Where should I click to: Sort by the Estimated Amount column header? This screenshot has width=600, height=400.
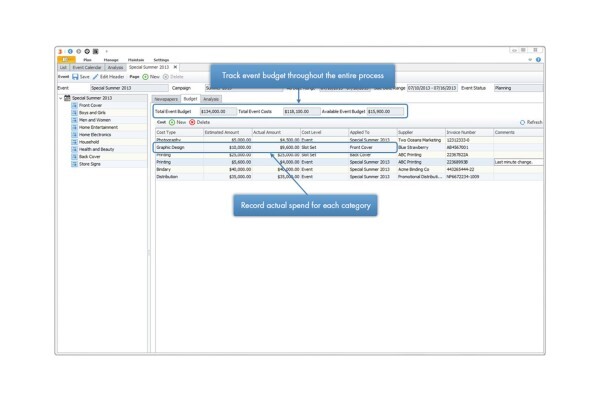228,132
